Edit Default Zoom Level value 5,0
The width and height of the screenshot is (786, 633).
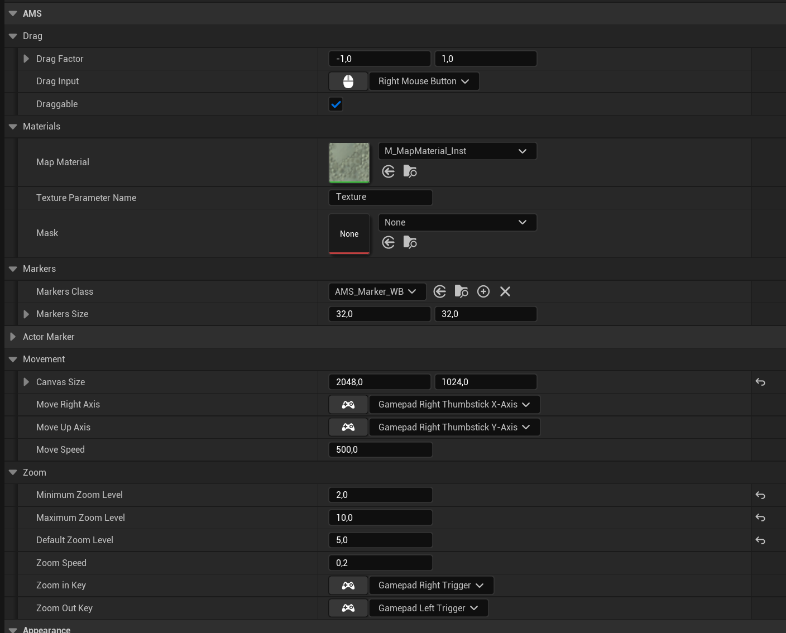(380, 540)
